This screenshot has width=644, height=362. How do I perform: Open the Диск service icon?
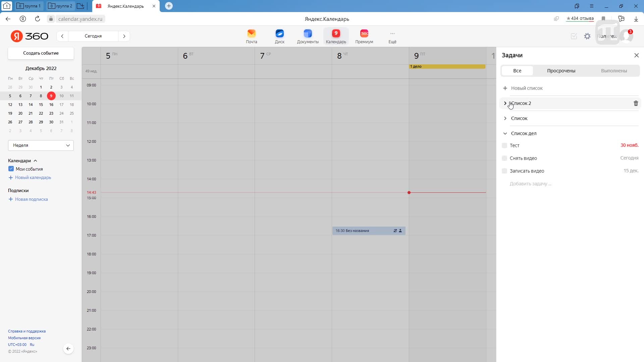[279, 36]
